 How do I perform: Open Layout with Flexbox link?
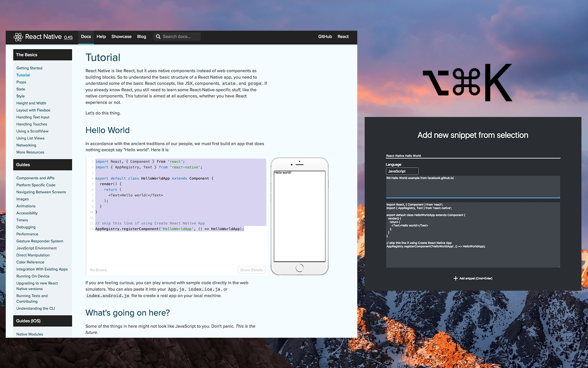point(33,110)
